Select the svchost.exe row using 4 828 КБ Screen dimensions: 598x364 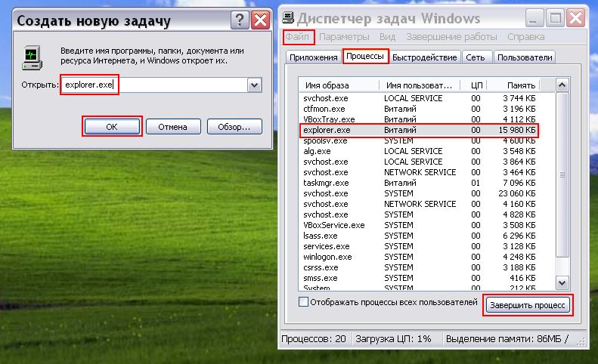[x=419, y=214]
